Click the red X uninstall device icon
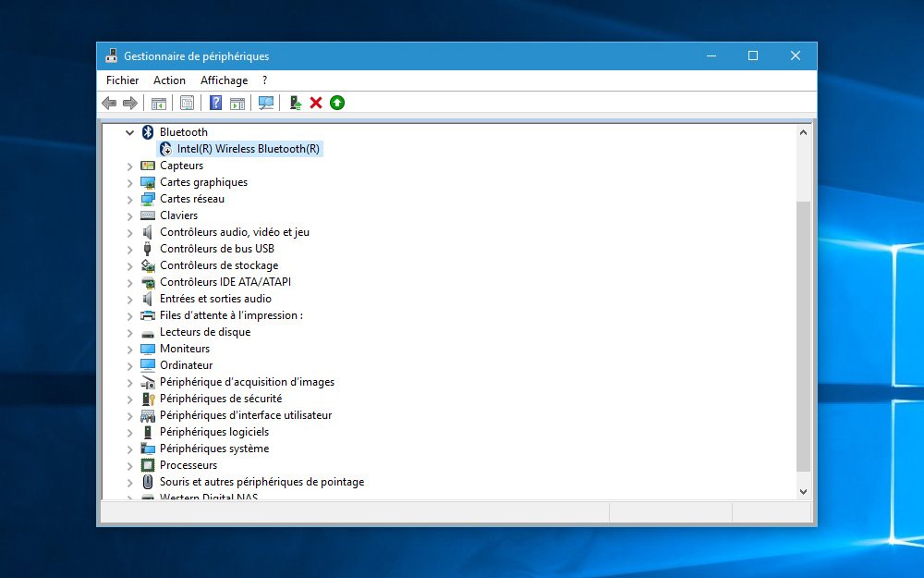924x578 pixels. (x=316, y=103)
